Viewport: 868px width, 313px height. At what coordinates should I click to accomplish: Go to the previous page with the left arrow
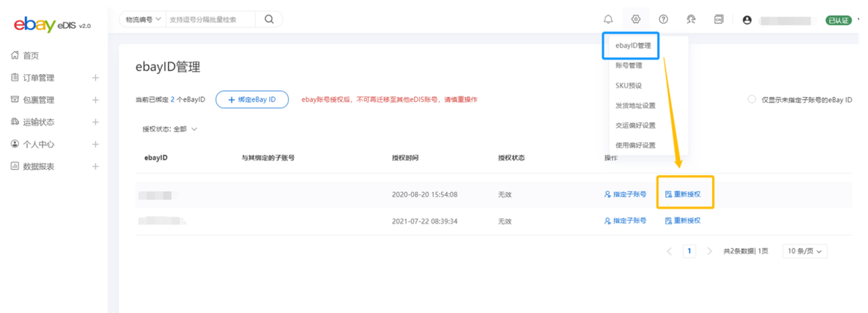click(669, 251)
